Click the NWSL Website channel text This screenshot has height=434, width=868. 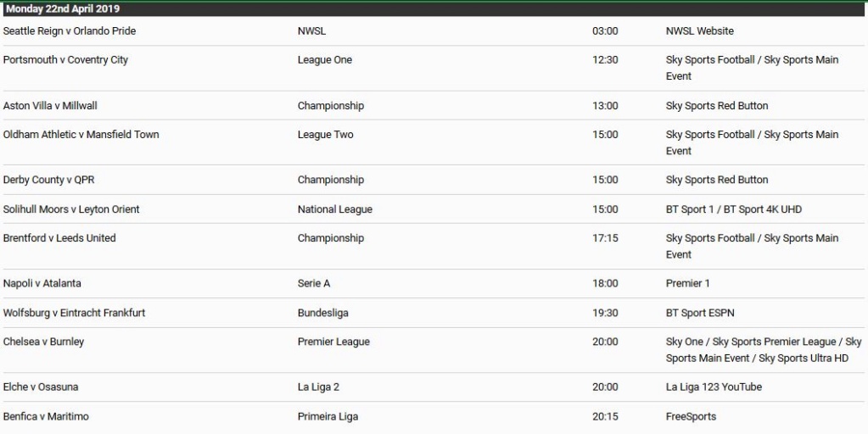point(699,31)
